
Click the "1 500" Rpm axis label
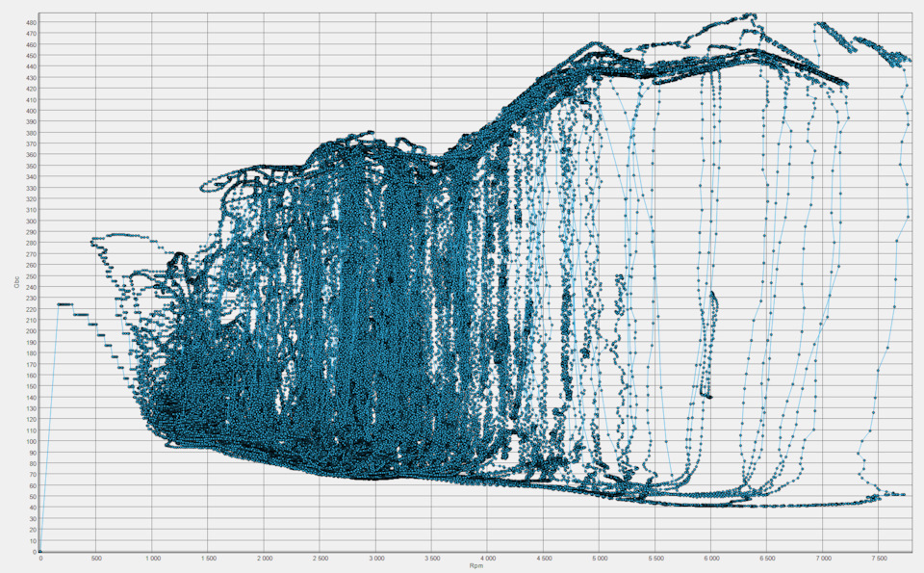[209, 558]
